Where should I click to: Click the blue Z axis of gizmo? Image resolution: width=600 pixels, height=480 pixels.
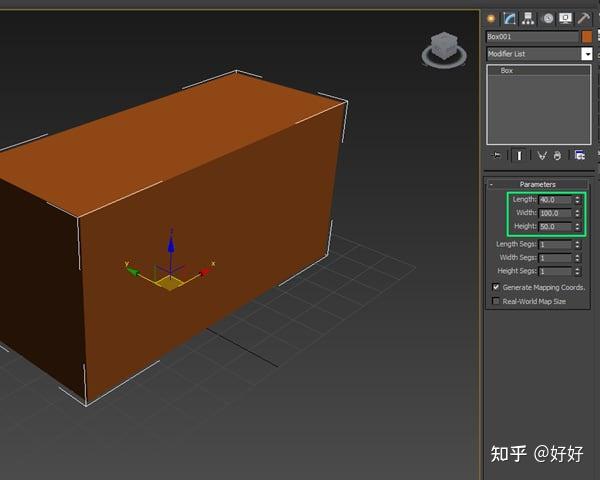171,247
